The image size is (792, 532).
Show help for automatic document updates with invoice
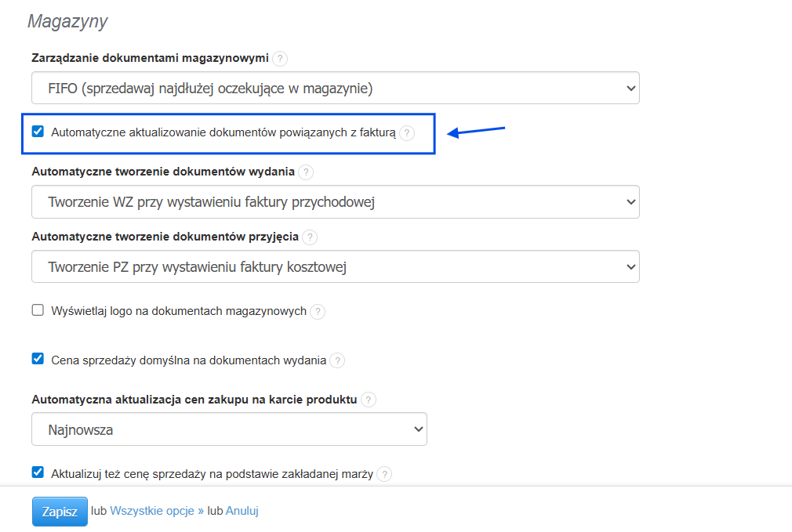(x=406, y=133)
